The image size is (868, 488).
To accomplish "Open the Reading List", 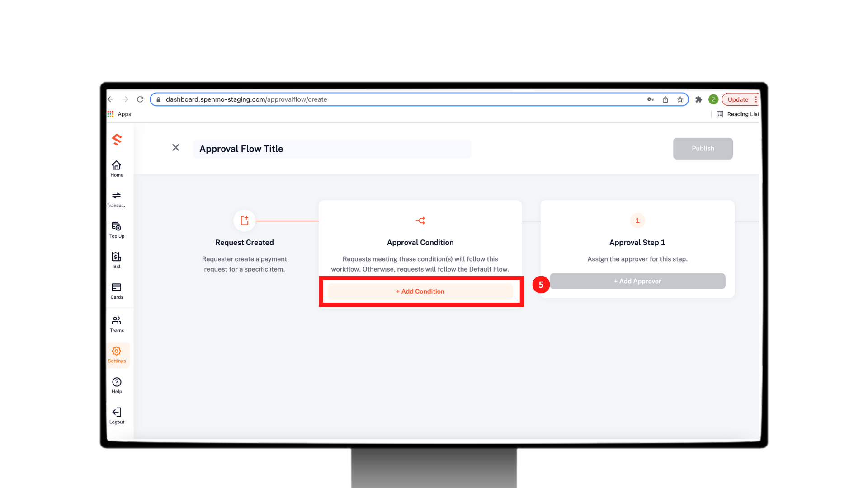I will [x=738, y=114].
